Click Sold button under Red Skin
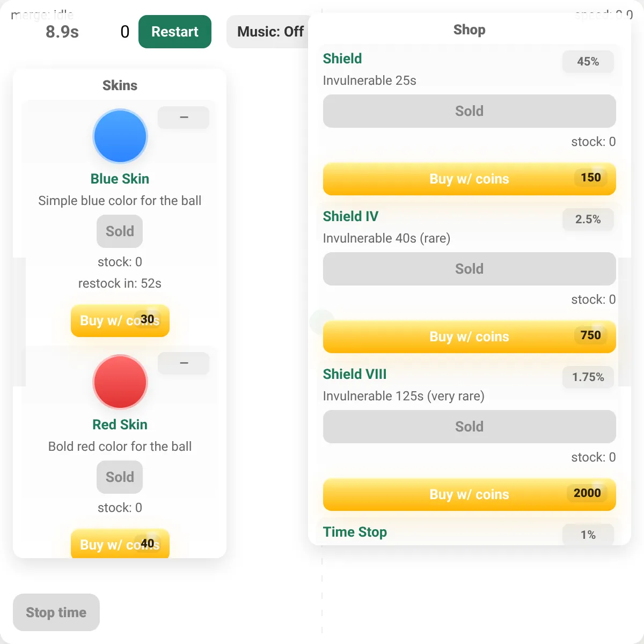 coord(120,477)
